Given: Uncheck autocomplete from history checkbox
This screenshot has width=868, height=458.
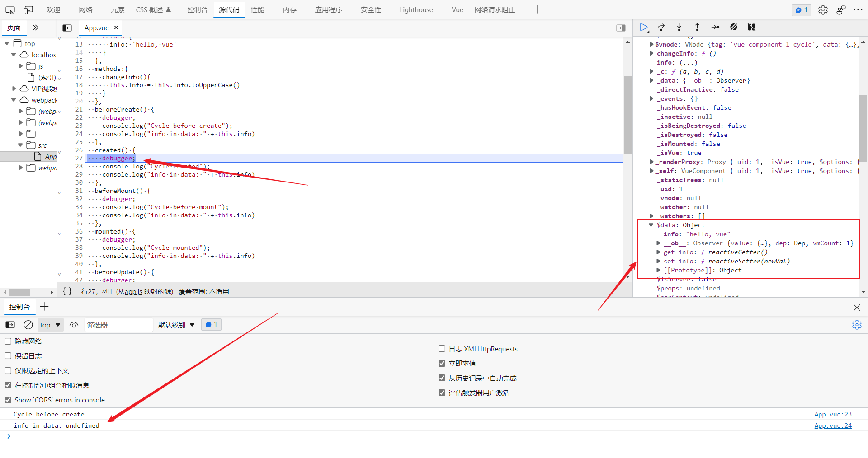Looking at the screenshot, I should click(442, 378).
